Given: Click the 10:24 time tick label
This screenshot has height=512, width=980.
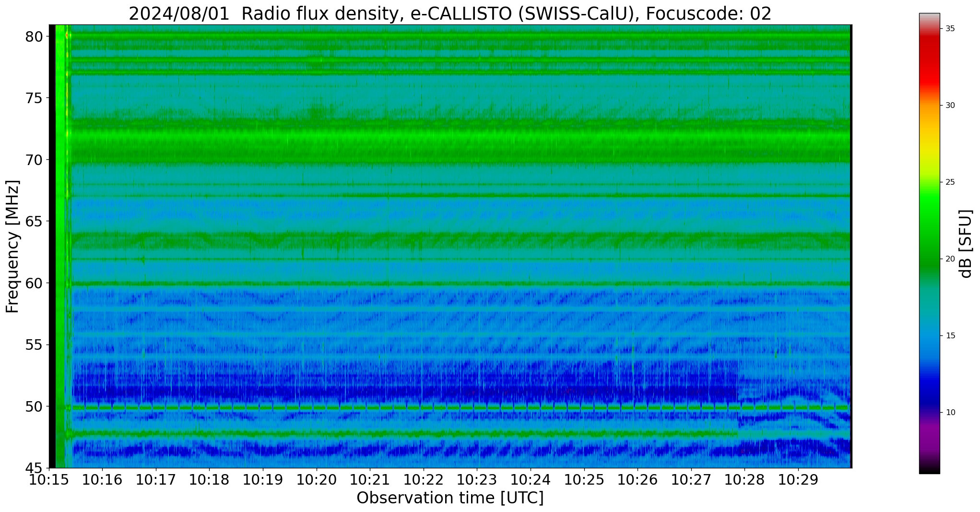Looking at the screenshot, I should pyautogui.click(x=531, y=480).
